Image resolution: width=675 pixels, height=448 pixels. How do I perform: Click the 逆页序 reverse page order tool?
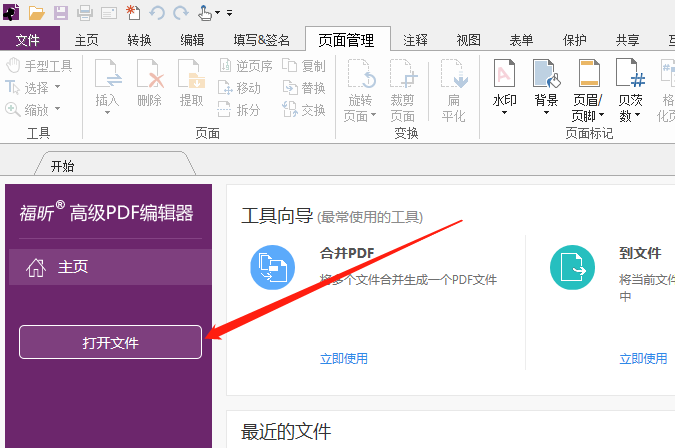click(245, 66)
